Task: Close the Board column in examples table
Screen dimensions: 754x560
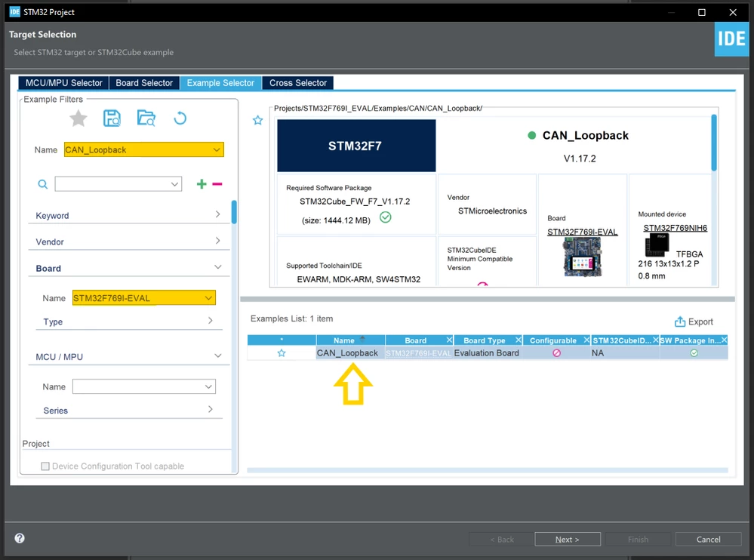Action: click(449, 340)
